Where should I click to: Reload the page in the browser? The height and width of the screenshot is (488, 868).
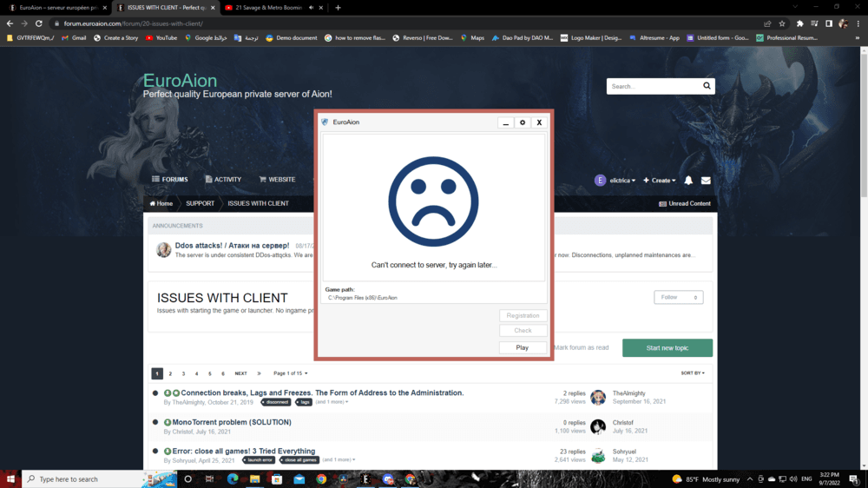(x=39, y=23)
